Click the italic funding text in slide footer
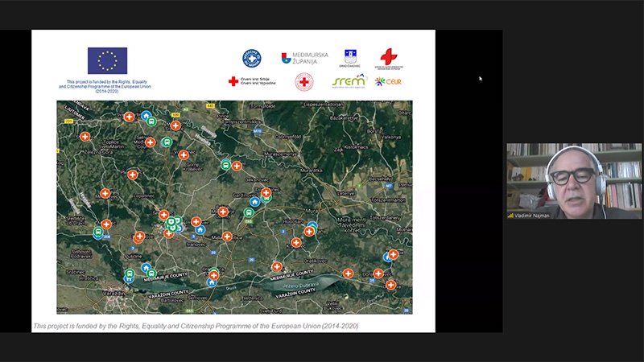This screenshot has width=644, height=362. tap(196, 326)
